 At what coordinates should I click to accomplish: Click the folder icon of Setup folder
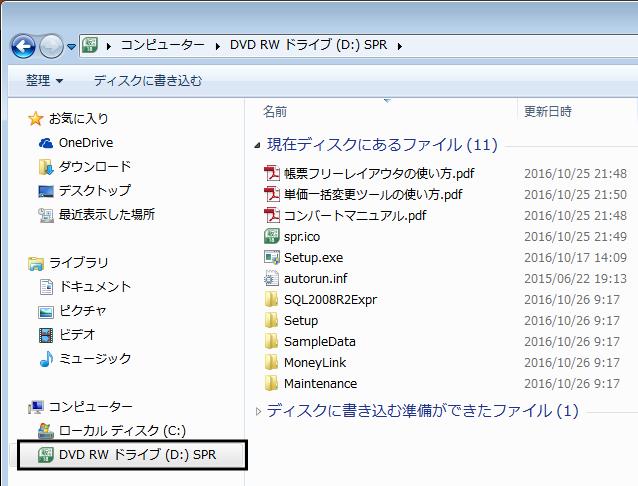point(271,320)
